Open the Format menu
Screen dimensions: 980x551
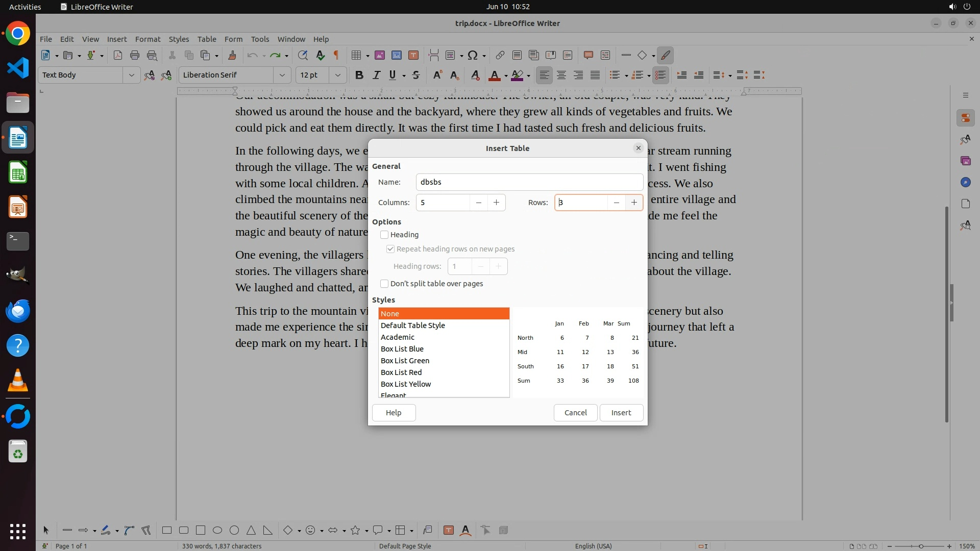tap(148, 39)
